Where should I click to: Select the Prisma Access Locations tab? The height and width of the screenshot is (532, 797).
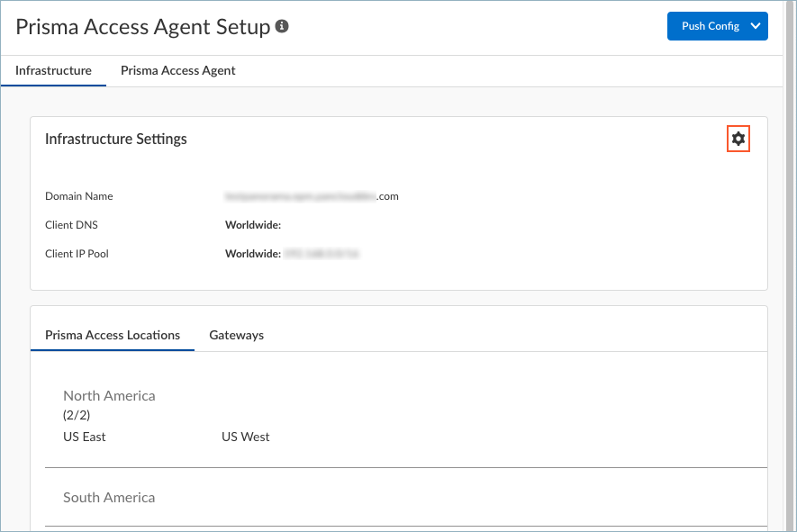point(113,335)
